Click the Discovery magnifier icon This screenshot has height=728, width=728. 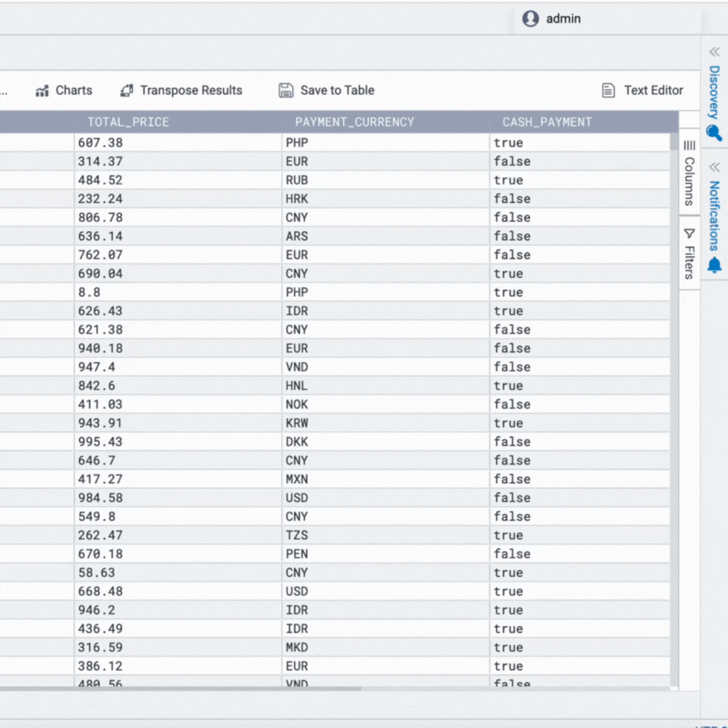pos(714,133)
